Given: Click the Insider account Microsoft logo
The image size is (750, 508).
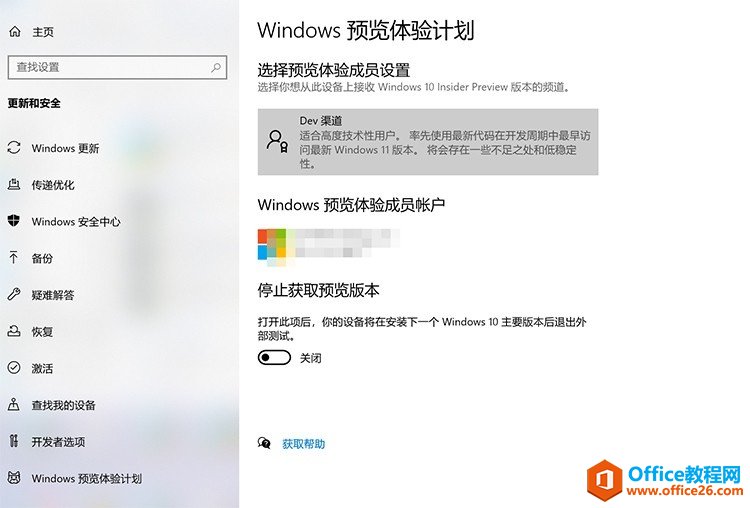Looking at the screenshot, I should click(x=272, y=244).
